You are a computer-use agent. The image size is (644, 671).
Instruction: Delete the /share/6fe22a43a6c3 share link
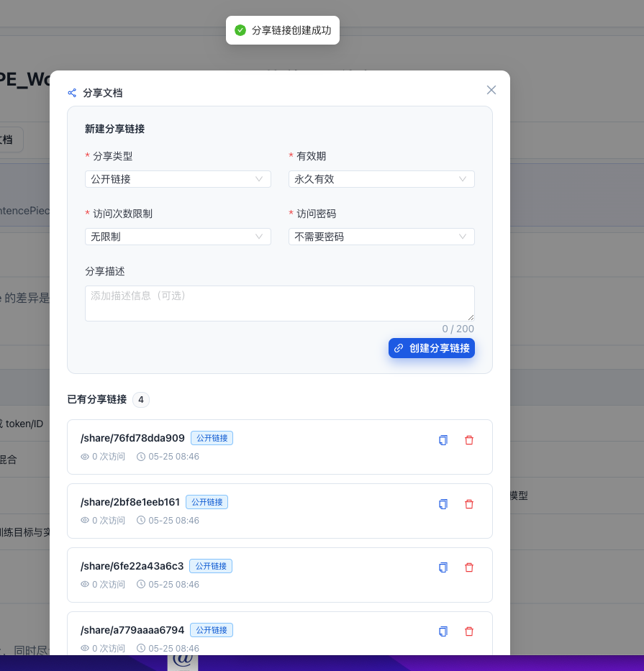(x=469, y=567)
